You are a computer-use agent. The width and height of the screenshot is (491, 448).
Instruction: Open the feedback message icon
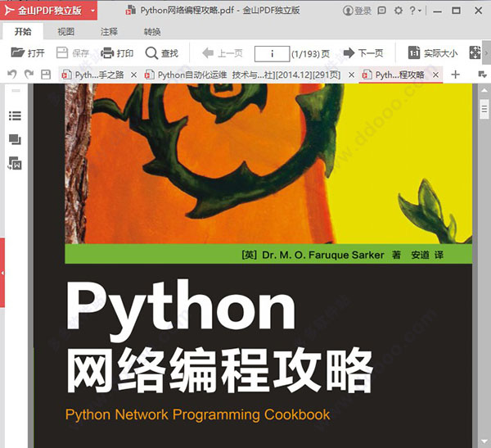pyautogui.click(x=381, y=11)
